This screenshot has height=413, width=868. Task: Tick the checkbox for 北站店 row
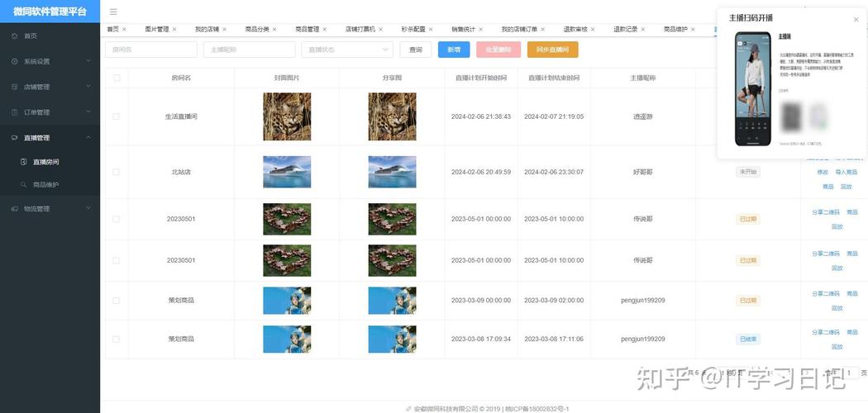tap(116, 172)
